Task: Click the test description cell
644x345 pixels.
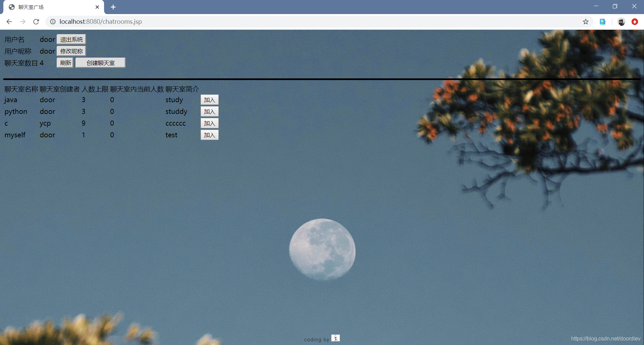Action: (x=171, y=135)
